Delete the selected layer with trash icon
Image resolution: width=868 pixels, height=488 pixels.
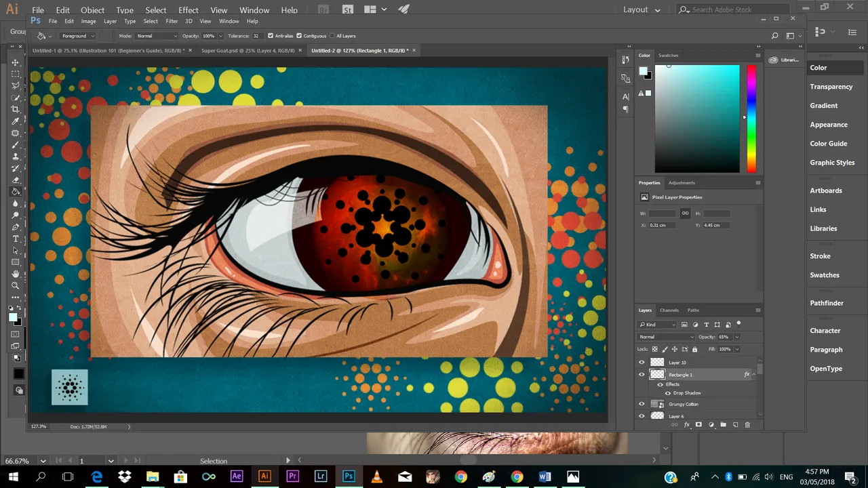coord(747,424)
